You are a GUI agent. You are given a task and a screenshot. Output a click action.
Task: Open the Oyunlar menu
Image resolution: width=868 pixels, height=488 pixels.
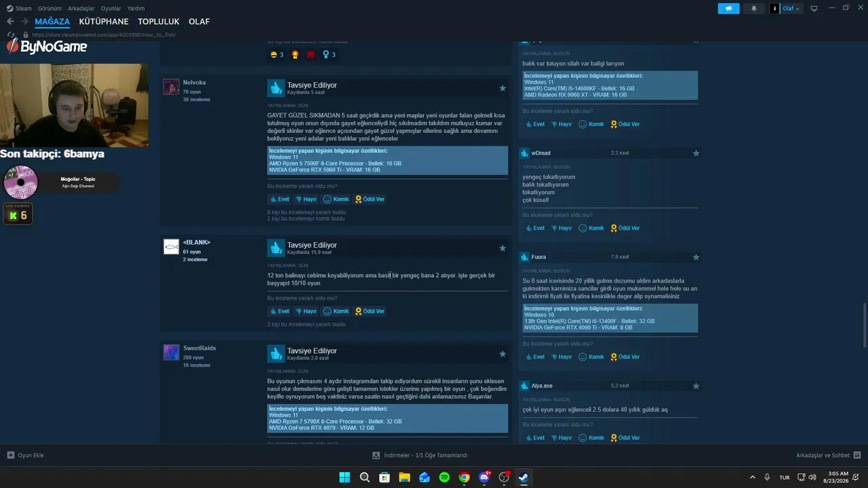click(111, 8)
